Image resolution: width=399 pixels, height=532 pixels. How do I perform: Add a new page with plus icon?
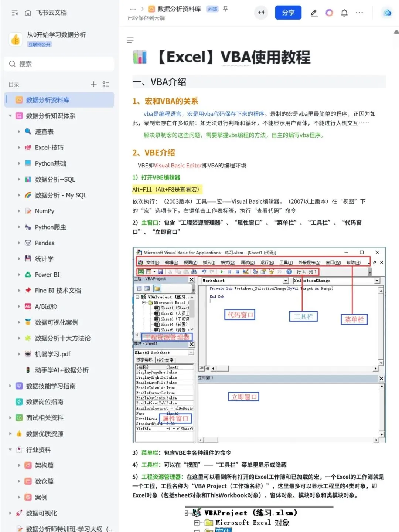point(94,84)
